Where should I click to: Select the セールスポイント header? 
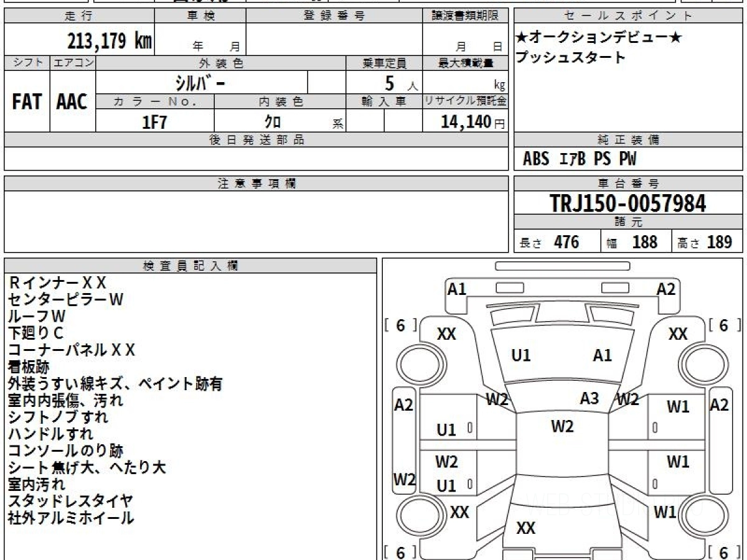coord(629,16)
